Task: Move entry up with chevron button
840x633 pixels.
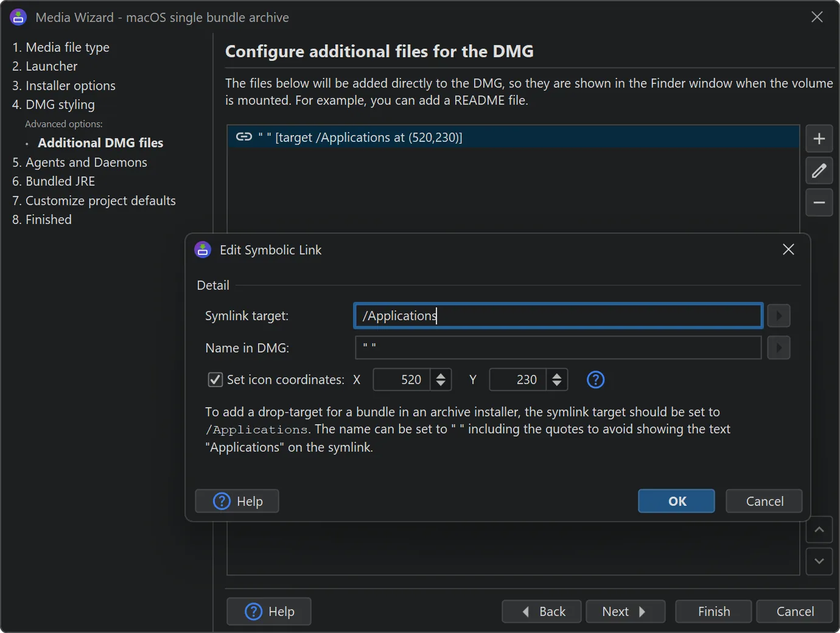Action: point(819,530)
